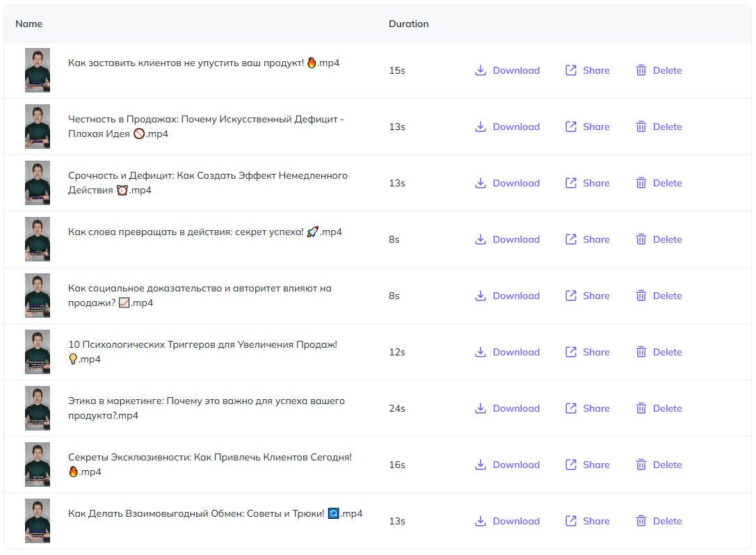Click download icon for 'Срочность и Дефицит' video

[x=481, y=183]
